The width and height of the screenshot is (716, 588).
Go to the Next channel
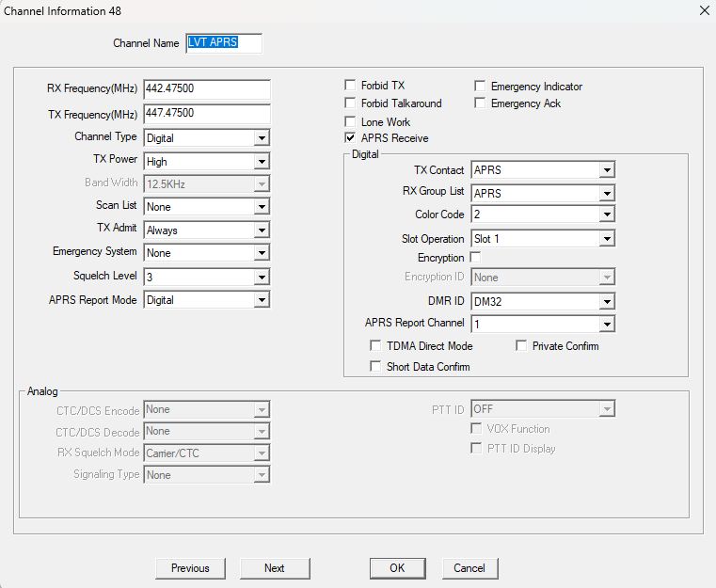[x=274, y=568]
